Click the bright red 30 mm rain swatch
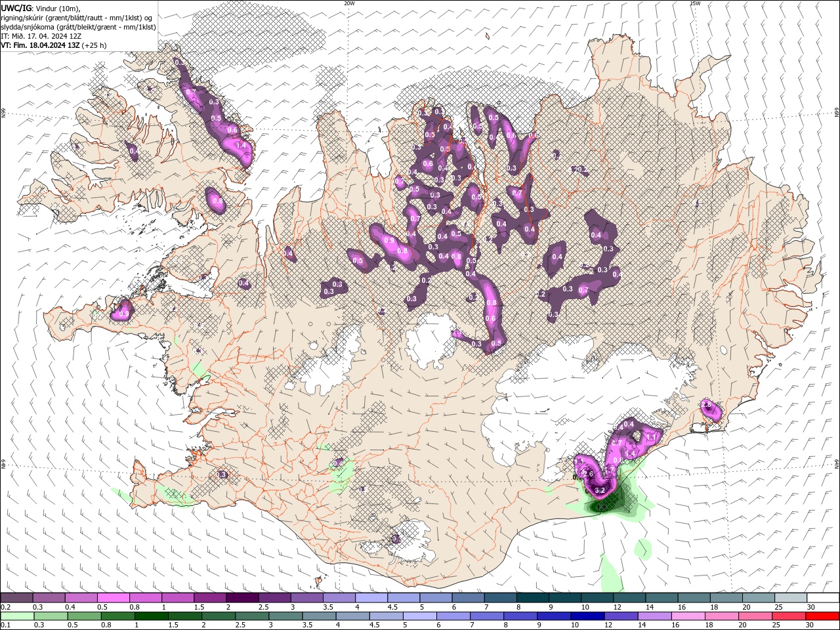Screen dimensions: 840x630 (x=822, y=616)
